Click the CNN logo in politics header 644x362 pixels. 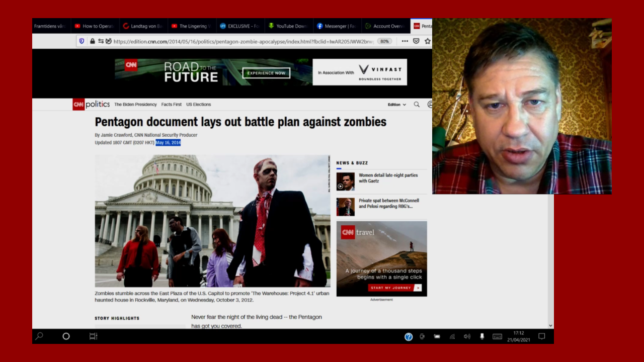pos(78,104)
